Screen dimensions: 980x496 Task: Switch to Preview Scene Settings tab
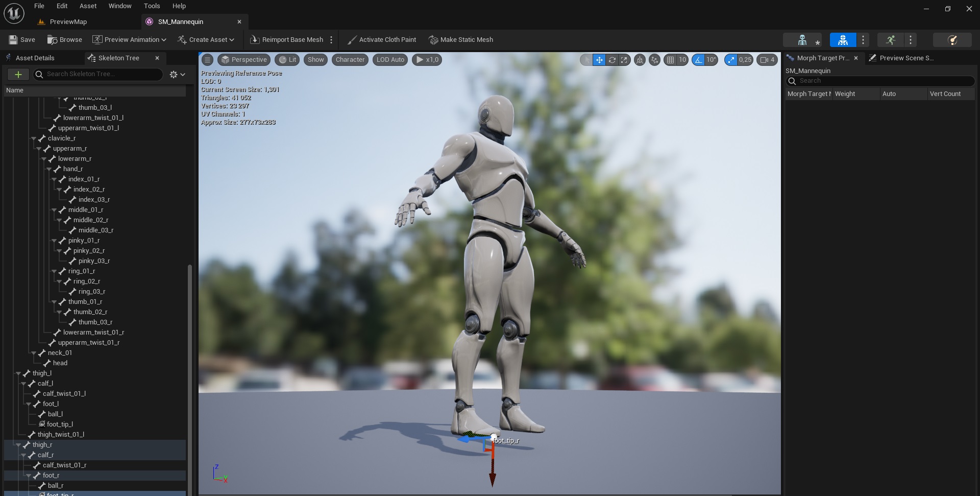(906, 58)
